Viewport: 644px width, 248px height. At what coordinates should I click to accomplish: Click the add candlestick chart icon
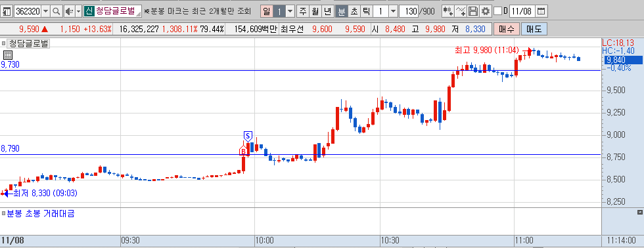pyautogui.click(x=448, y=11)
